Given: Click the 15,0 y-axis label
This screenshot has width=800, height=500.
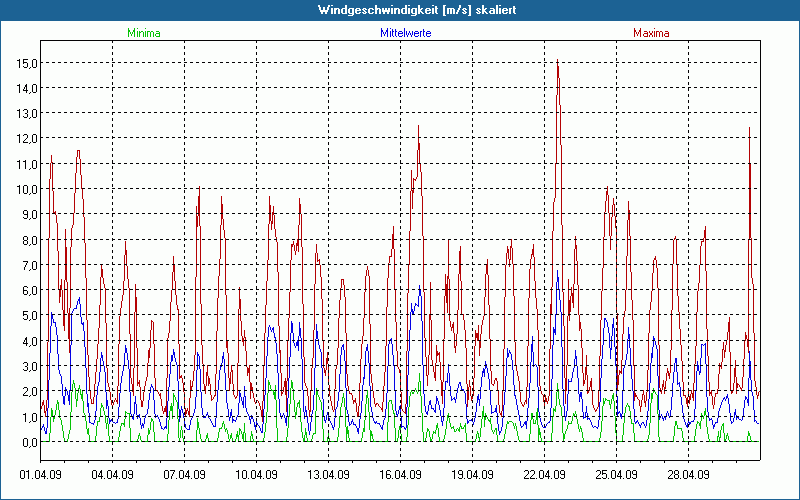Looking at the screenshot, I should (26, 63).
